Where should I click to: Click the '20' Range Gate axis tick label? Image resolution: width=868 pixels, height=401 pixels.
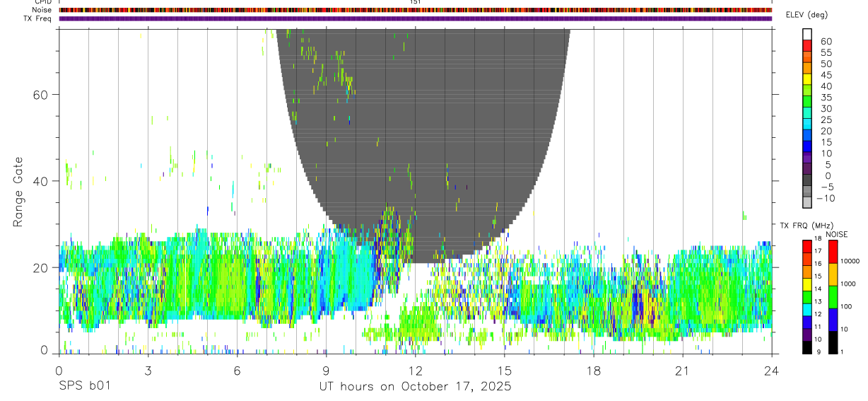click(41, 267)
